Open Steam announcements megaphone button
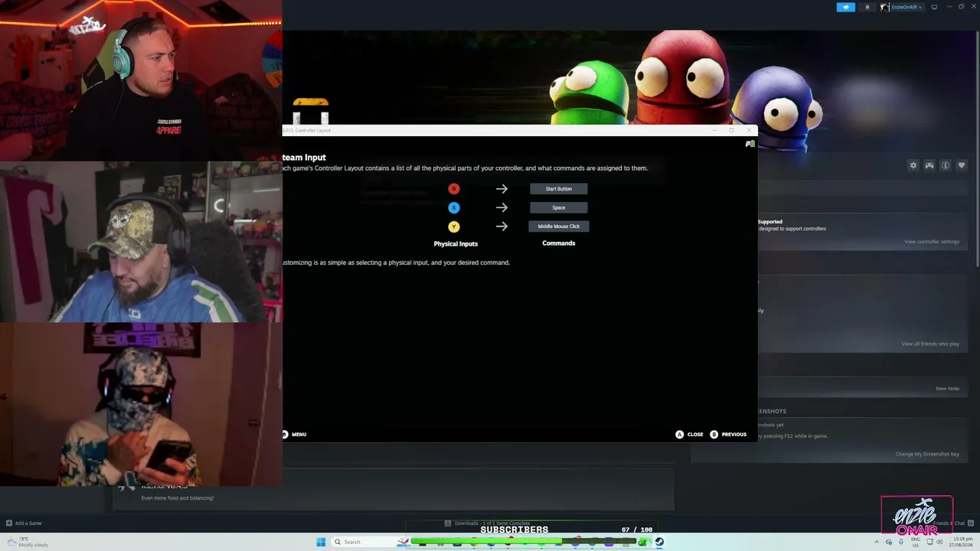 coord(846,8)
